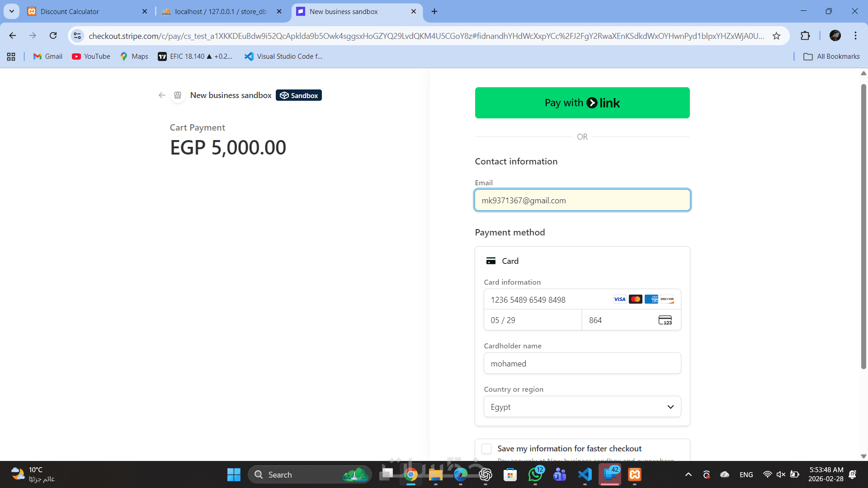Open the tab search dropdown arrow

point(12,11)
